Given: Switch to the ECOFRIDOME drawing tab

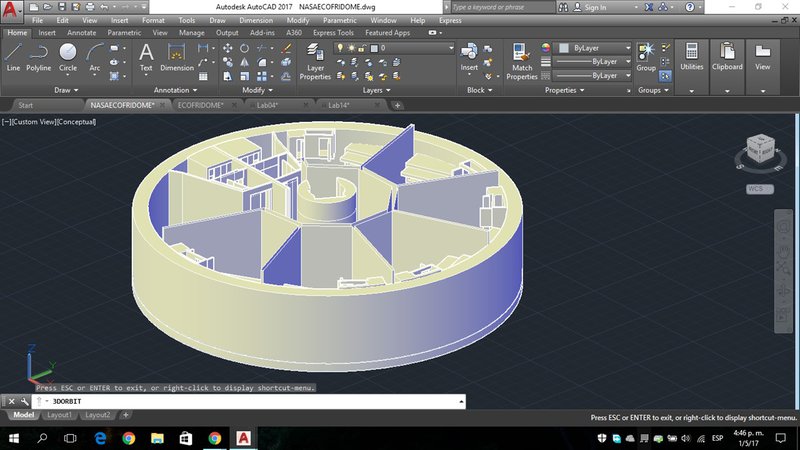Looking at the screenshot, I should click(200, 104).
